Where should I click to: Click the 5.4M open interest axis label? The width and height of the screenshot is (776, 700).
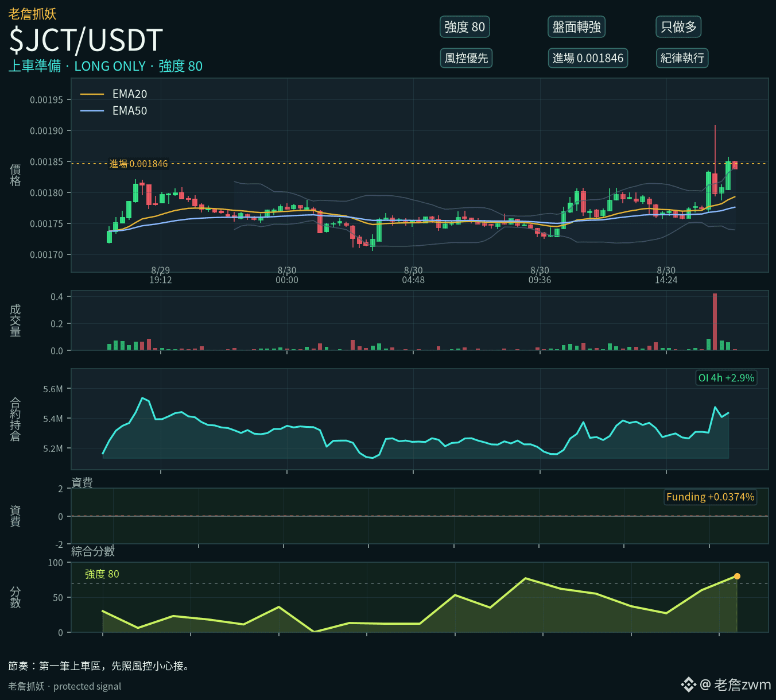tap(53, 419)
